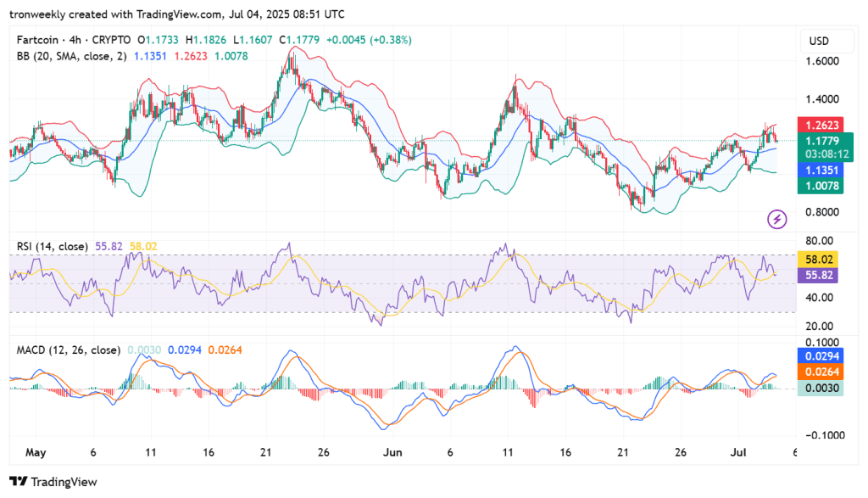868x498 pixels.
Task: Click the C1.1779 close price value
Action: 299,40
